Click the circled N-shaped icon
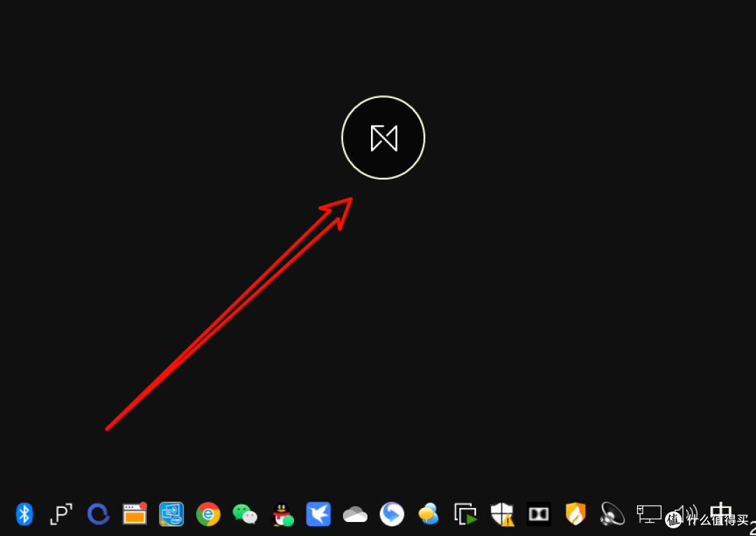The height and width of the screenshot is (536, 756). 384,137
